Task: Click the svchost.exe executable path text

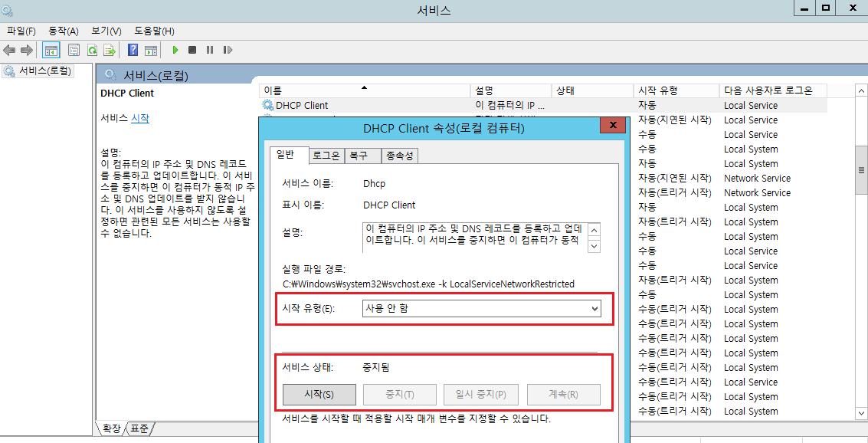Action: (x=428, y=284)
